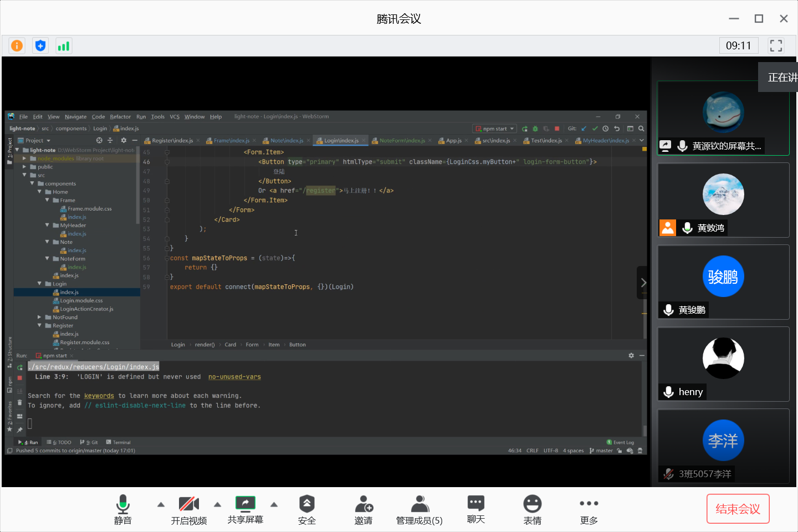This screenshot has height=532, width=798.
Task: Open the orange meeting info icon
Action: [17, 45]
